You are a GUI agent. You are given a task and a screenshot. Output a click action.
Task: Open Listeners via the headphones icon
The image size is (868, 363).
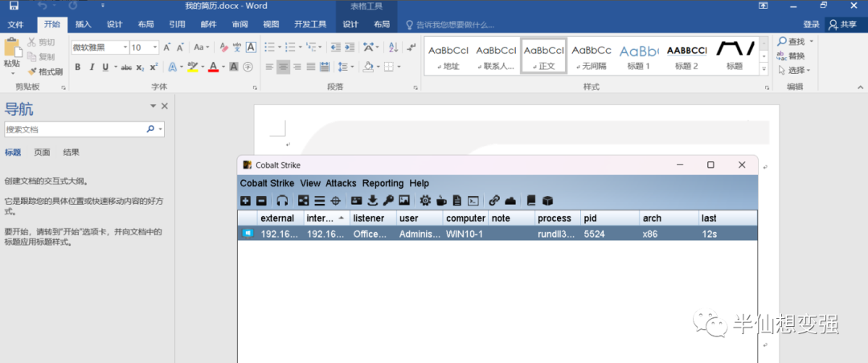click(x=282, y=200)
